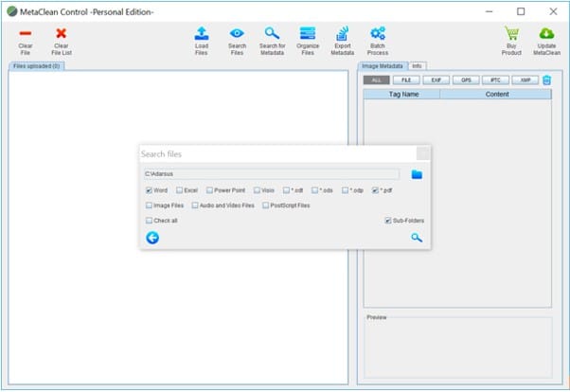Click the blue back arrow button
Viewport: 570px width, 392px height.
coord(152,238)
